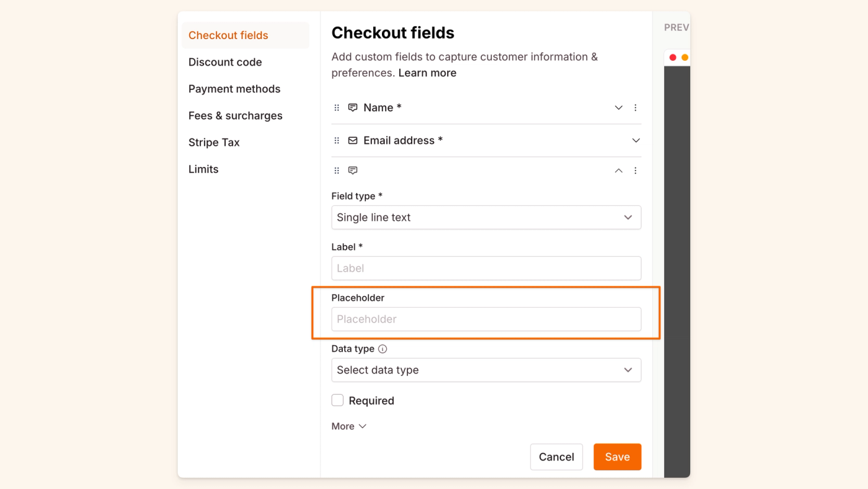Viewport: 868px width, 489px height.
Task: Expand the Email address field chevron
Action: tap(635, 141)
